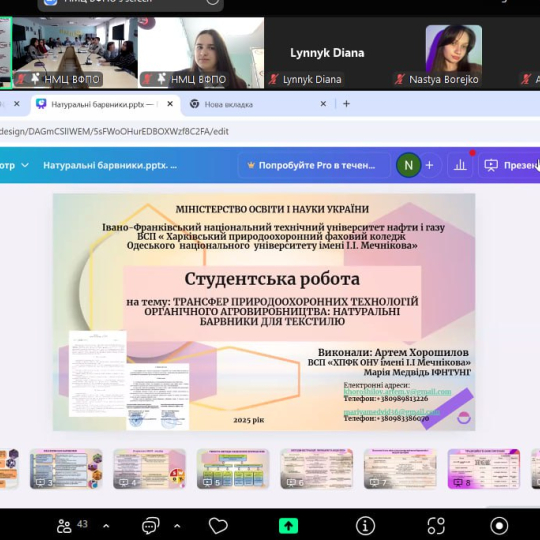This screenshot has height=540, width=540.
Task: Select slide thumbnail number 4
Action: tap(149, 469)
